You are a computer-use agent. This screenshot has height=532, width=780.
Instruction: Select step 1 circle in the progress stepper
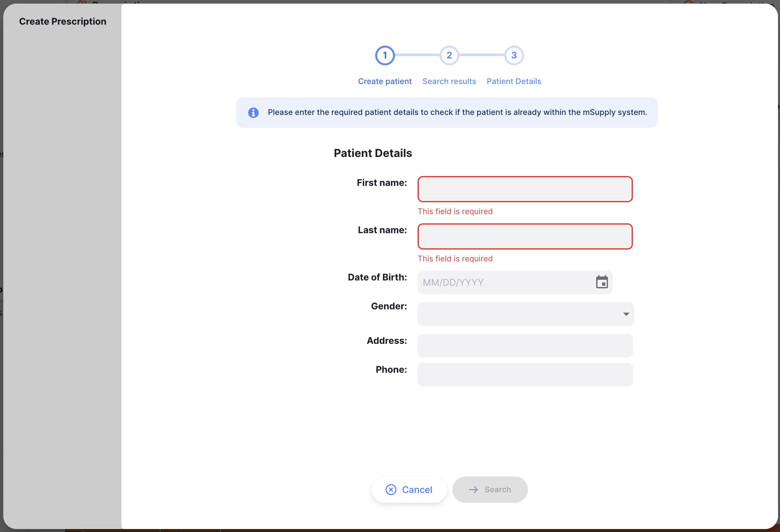(x=385, y=55)
